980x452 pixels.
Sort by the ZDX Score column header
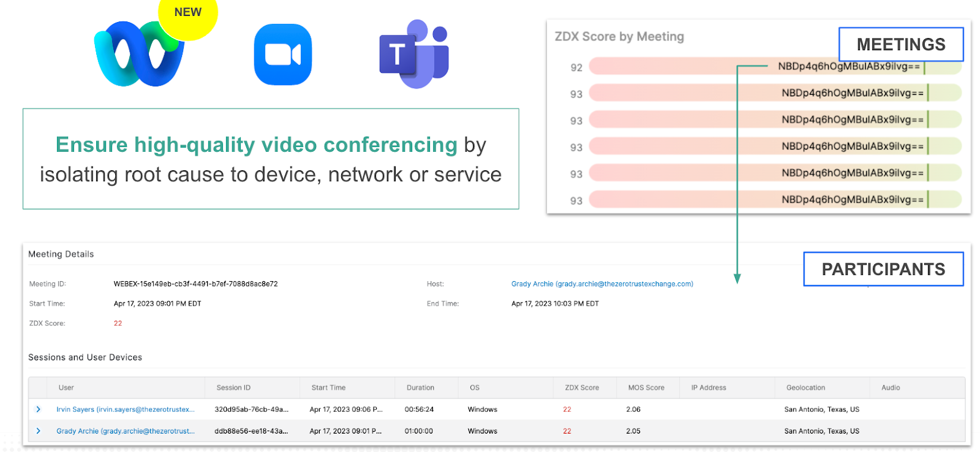point(581,388)
